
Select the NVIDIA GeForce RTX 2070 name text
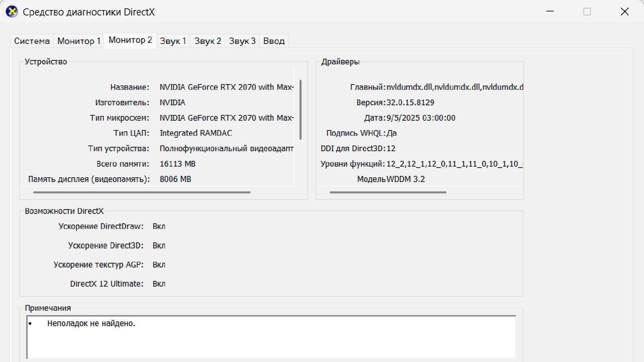point(226,87)
